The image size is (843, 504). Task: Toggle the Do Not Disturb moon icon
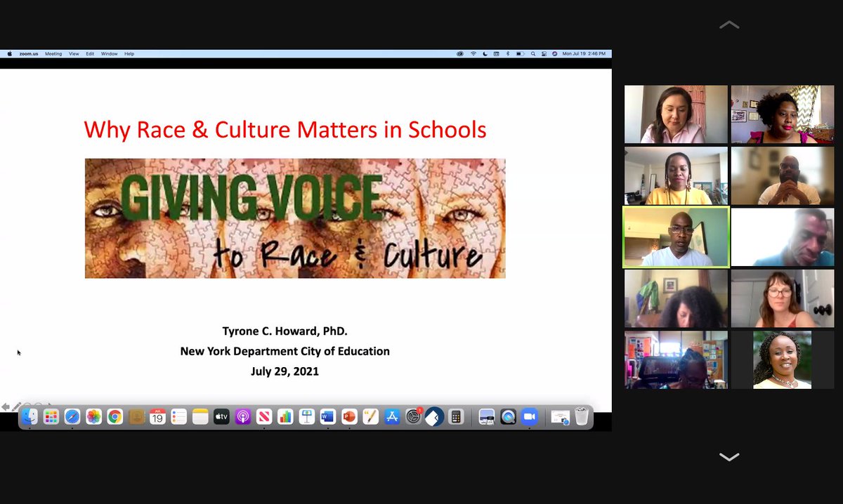(485, 53)
